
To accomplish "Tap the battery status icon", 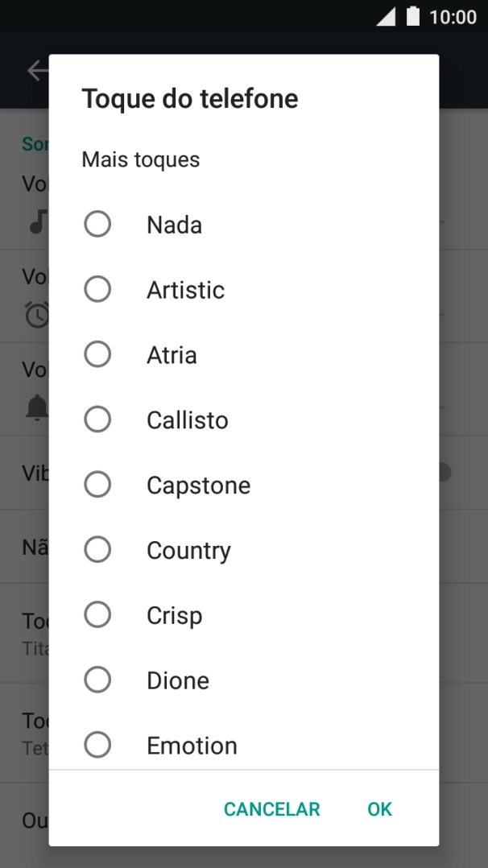I will click(x=413, y=17).
